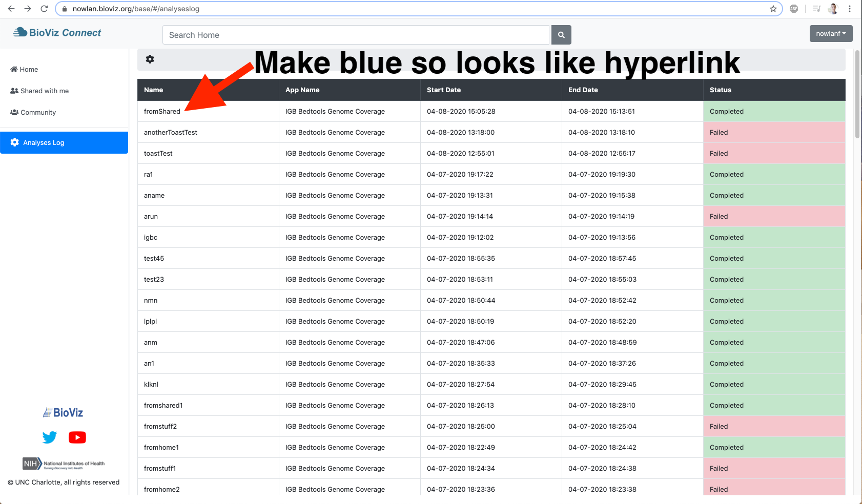Viewport: 862px width, 504px height.
Task: Navigate to Community page
Action: pyautogui.click(x=38, y=113)
